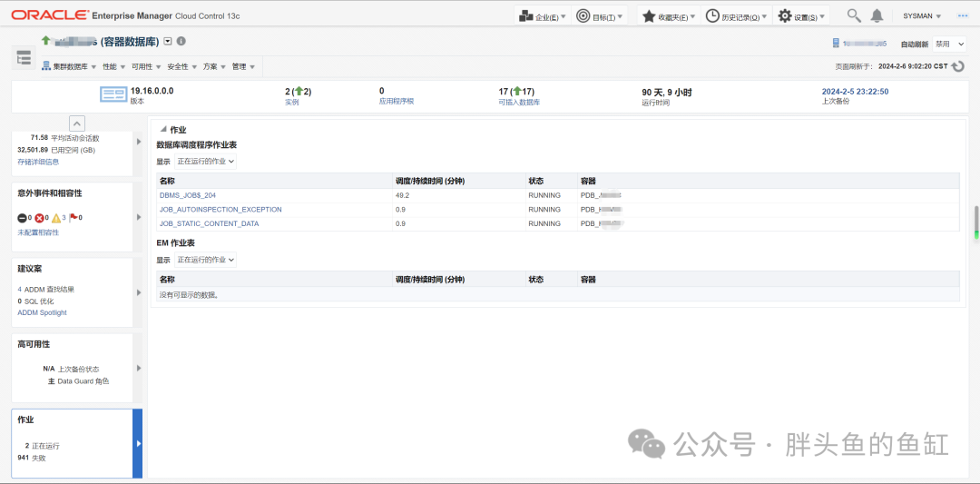Click the collapse-up arrow button in sidebar
The width and height of the screenshot is (980, 484).
tap(77, 123)
